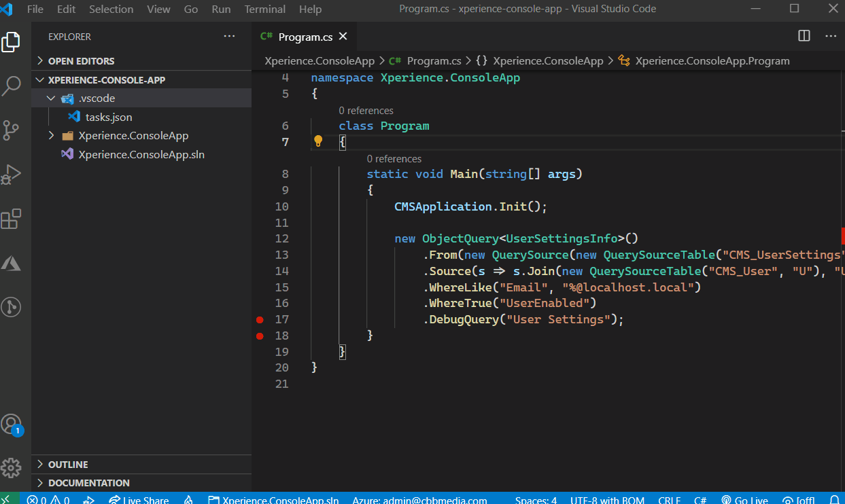
Task: Open the Accounts icon with badge
Action: (11, 425)
